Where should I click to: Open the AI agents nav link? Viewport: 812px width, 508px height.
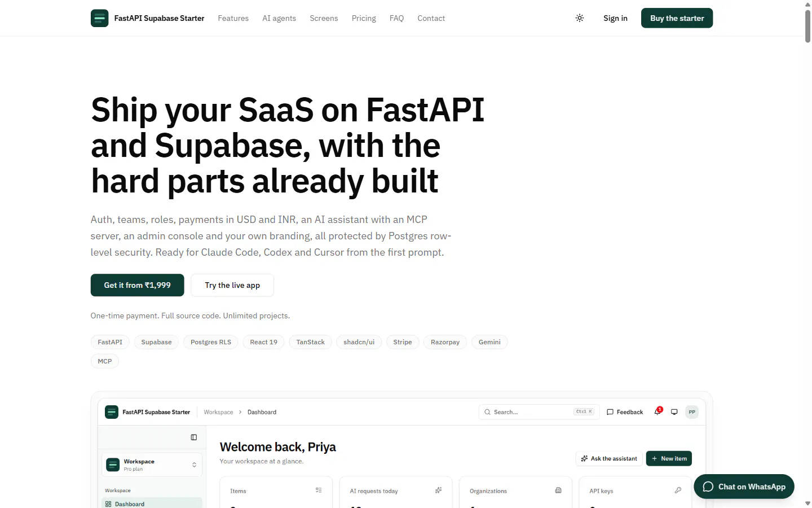click(279, 18)
